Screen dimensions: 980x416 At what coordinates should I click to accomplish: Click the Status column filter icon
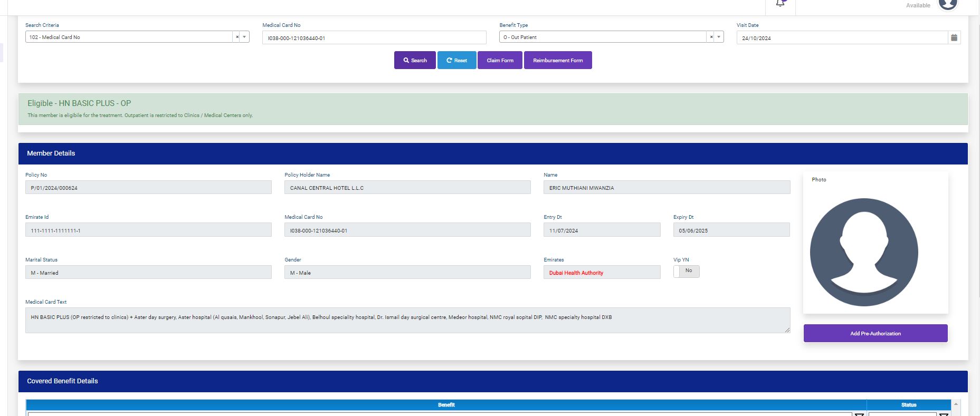pyautogui.click(x=944, y=414)
